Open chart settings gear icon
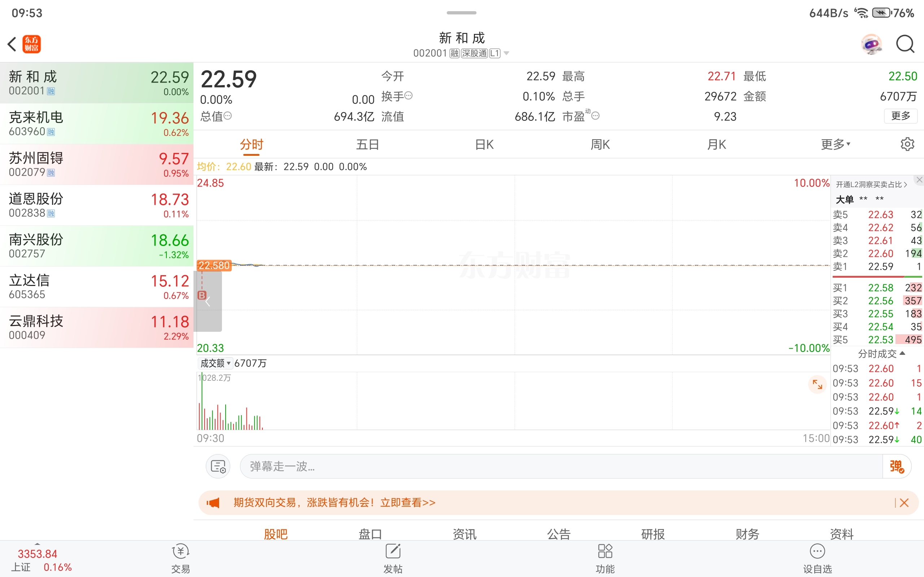Screen dimensions: 924x577 point(907,144)
